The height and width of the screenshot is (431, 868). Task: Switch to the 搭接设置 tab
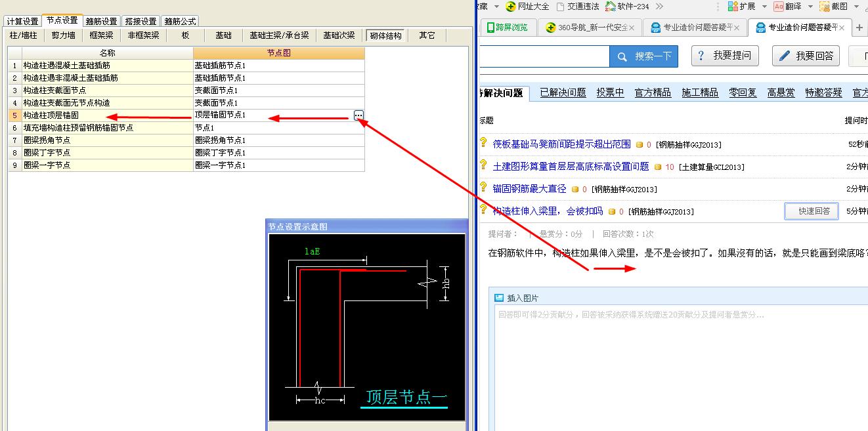141,21
